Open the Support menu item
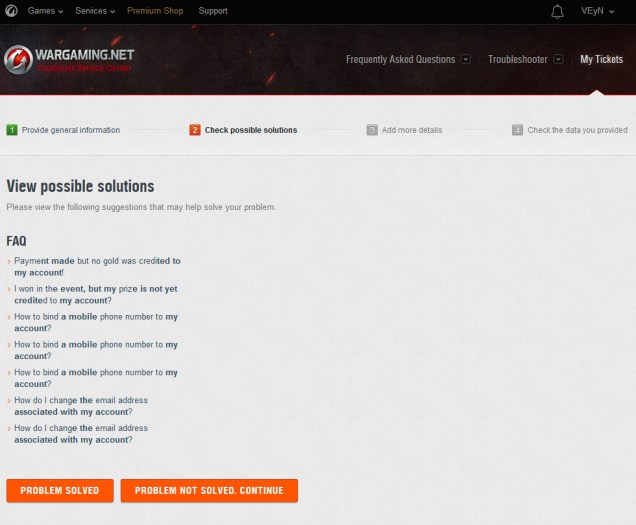 coord(212,11)
